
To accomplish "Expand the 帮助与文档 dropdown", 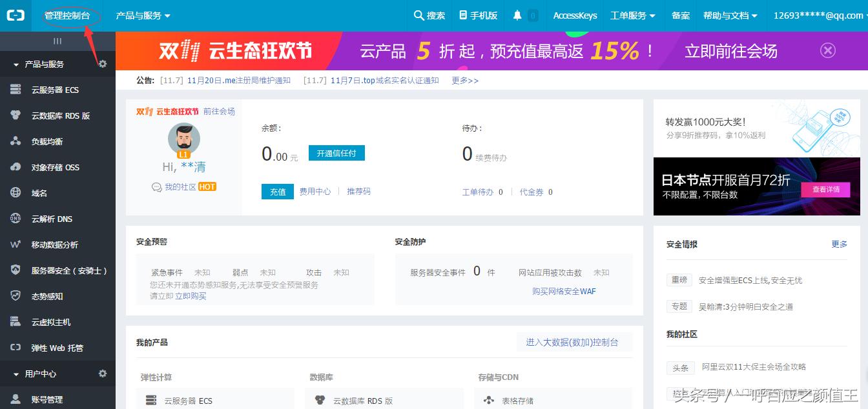I will (730, 15).
